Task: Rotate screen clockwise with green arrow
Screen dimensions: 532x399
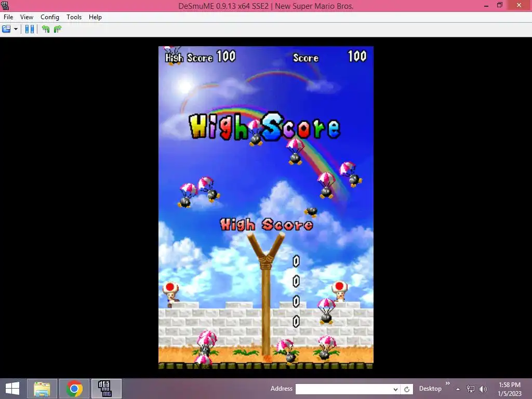Action: click(x=58, y=29)
